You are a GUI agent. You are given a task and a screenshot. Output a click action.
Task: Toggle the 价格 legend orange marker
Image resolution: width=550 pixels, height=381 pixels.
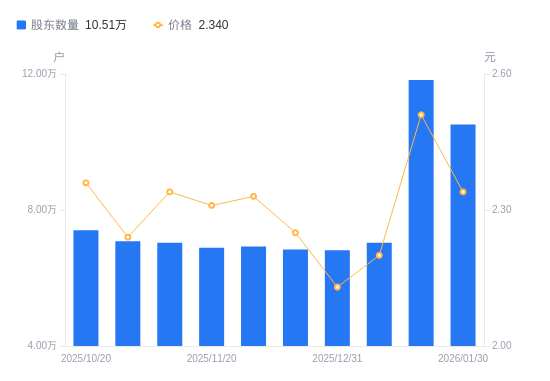coord(158,25)
